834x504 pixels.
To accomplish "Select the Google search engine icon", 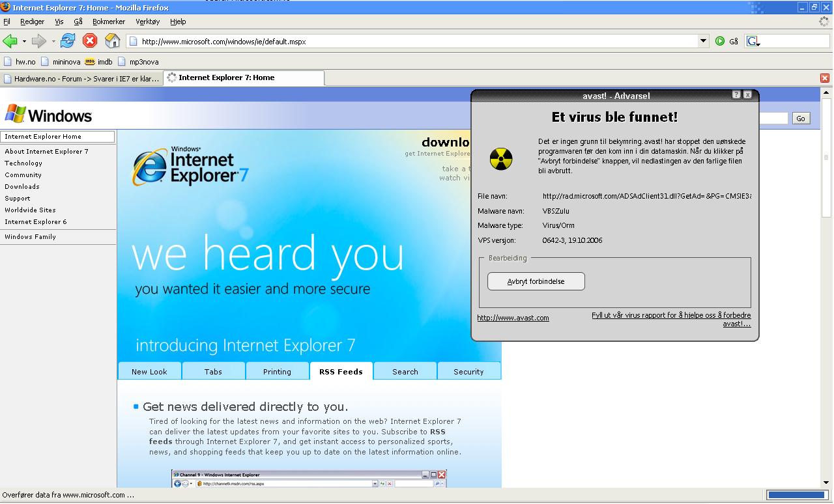I will (753, 41).
